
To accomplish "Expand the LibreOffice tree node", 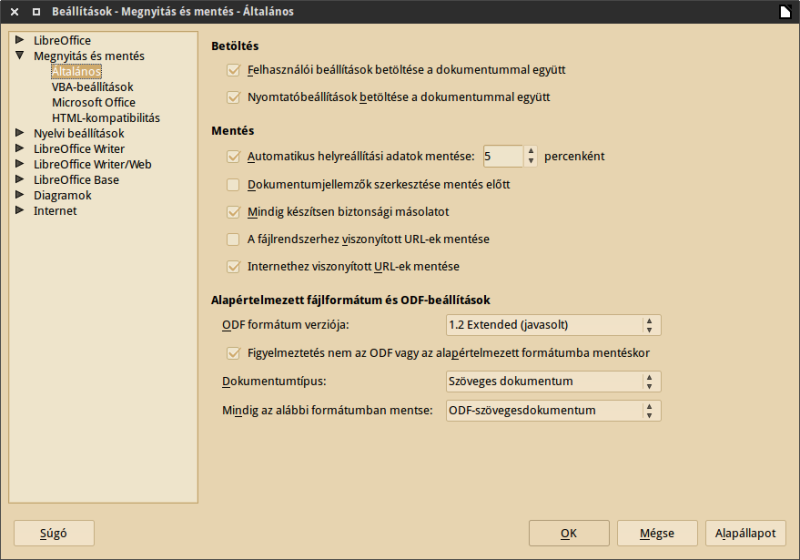I will [19, 40].
